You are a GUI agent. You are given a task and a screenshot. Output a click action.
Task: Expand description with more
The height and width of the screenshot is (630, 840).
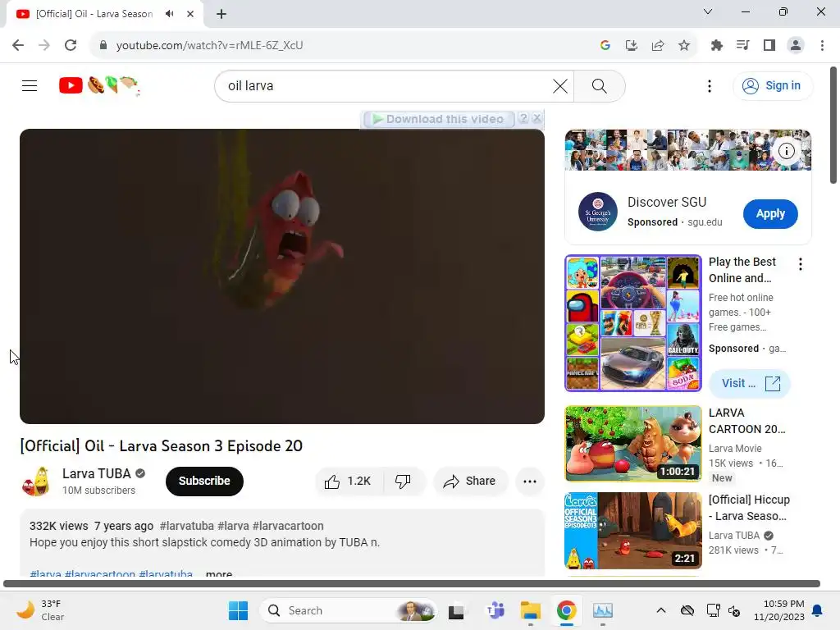coord(219,573)
